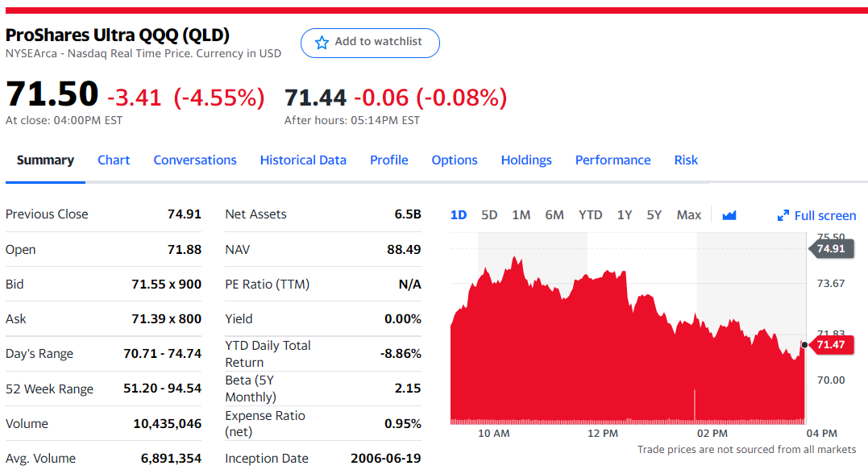This screenshot has width=868, height=474.
Task: Select the 1Y chart range
Action: click(x=625, y=215)
